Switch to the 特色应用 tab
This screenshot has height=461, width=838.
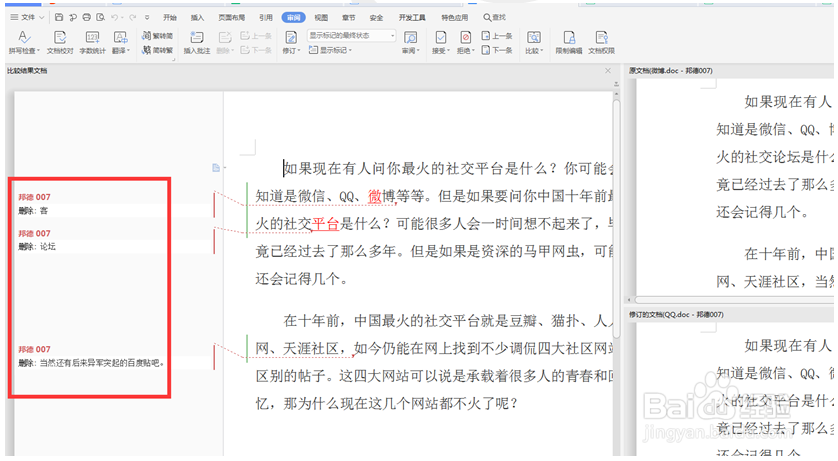tap(454, 18)
